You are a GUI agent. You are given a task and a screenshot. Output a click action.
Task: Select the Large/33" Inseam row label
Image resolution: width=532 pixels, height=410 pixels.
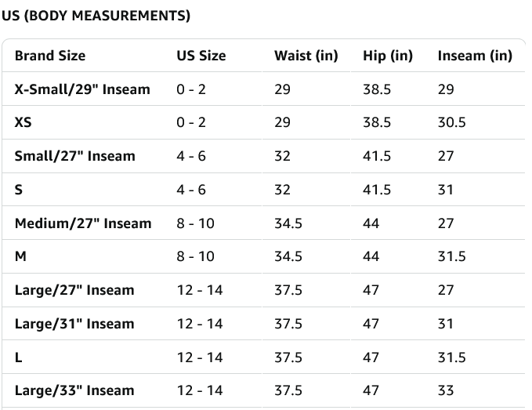point(74,390)
